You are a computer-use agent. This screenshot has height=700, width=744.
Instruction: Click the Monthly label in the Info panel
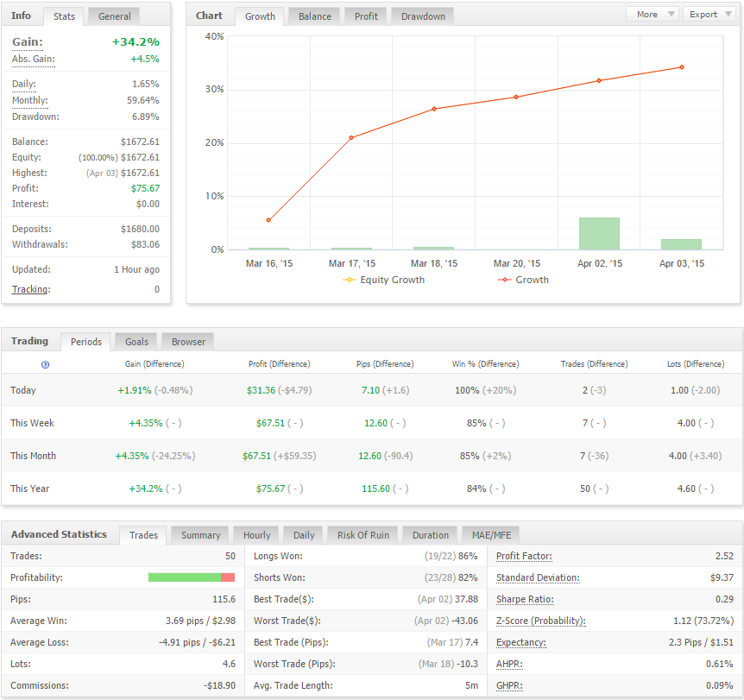[30, 100]
